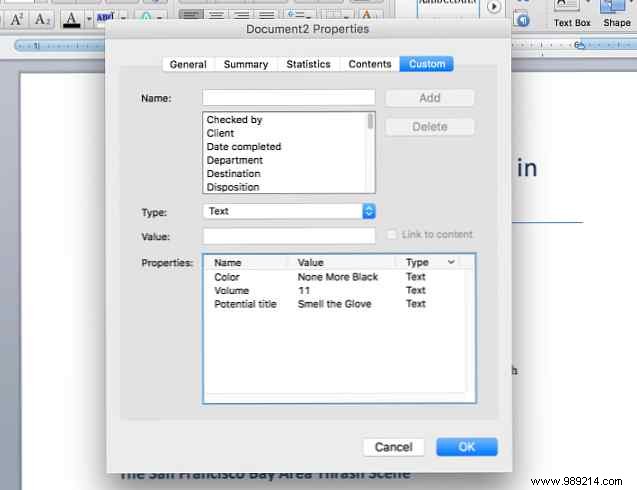Viewport: 637px width, 490px height.
Task: Click the Cancel button
Action: (x=393, y=447)
